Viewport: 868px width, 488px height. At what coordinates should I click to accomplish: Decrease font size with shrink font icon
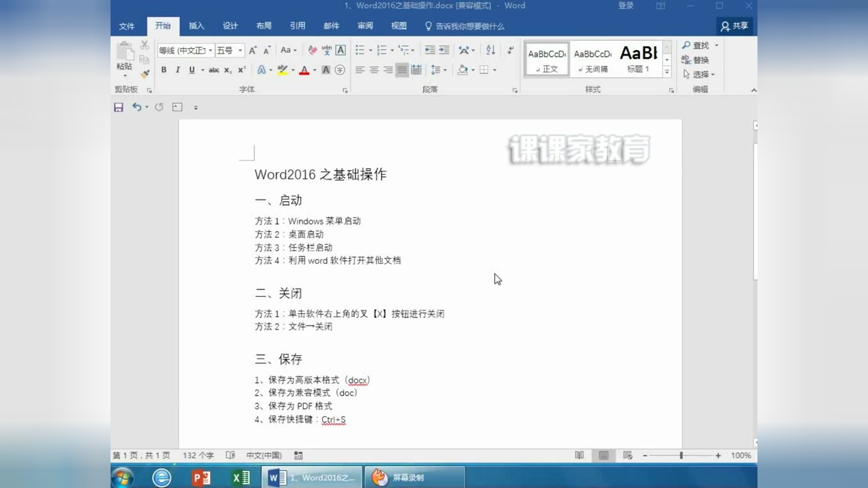(267, 50)
